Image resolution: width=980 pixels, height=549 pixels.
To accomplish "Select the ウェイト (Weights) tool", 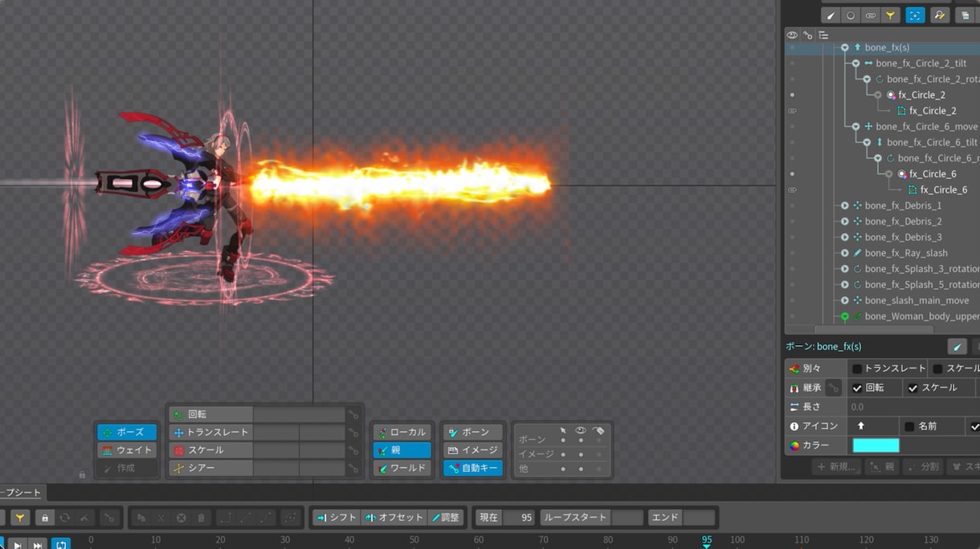I will [x=127, y=450].
